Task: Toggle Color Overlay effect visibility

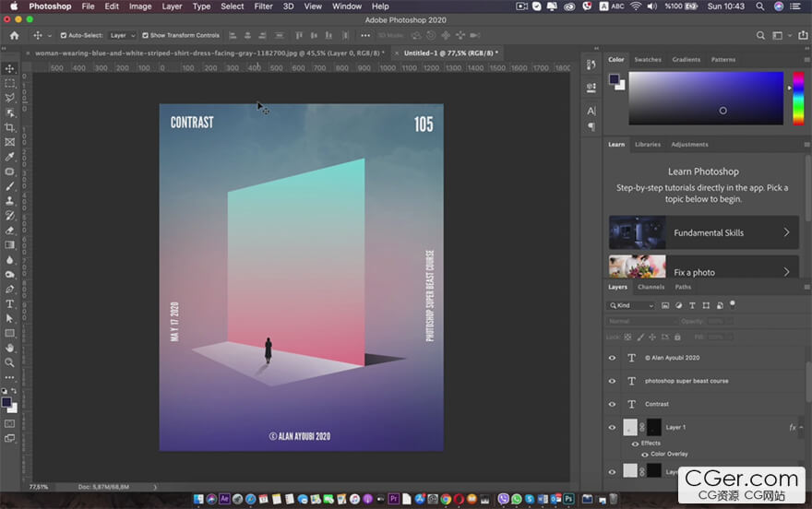Action: (x=645, y=455)
